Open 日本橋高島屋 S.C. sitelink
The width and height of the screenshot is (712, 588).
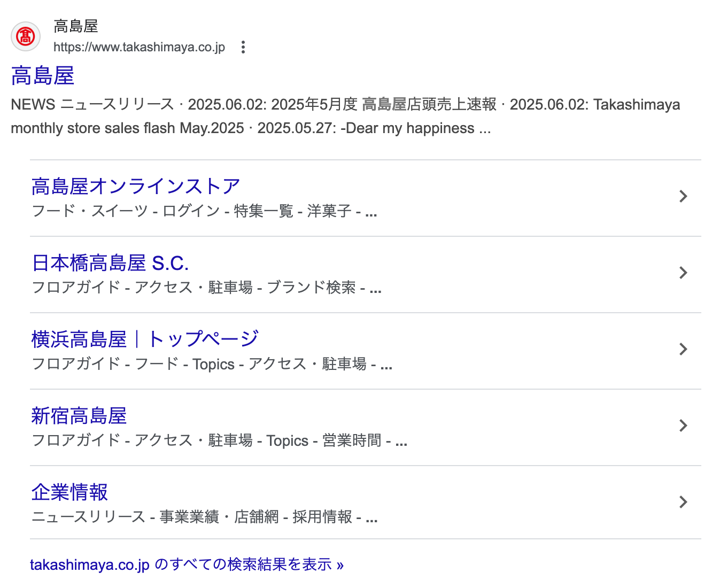click(x=110, y=263)
